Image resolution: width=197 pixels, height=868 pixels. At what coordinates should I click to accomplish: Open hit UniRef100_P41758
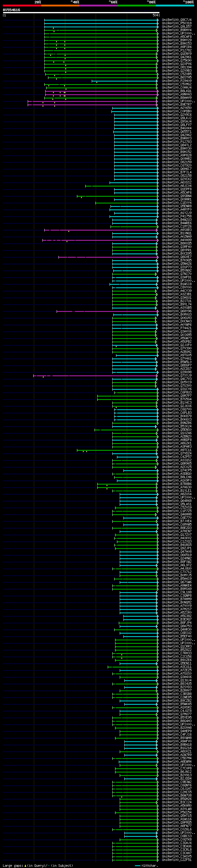pos(176,216)
